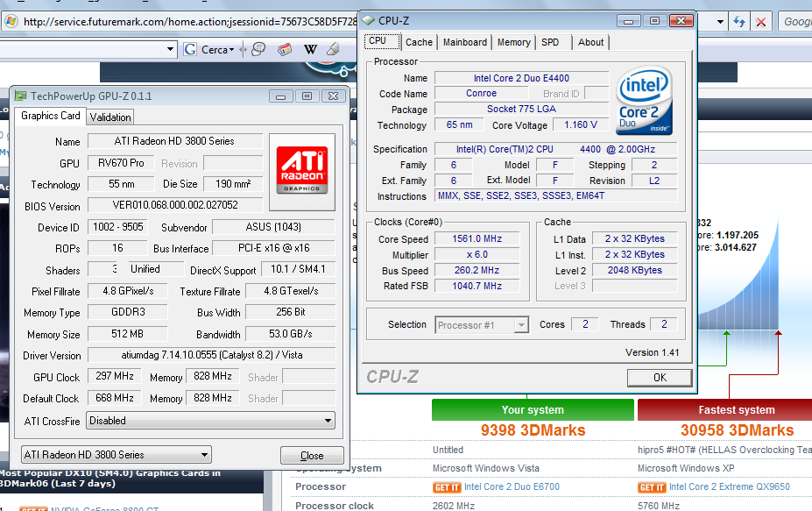
Task: Expand the address bar history dropdown
Action: [x=720, y=22]
